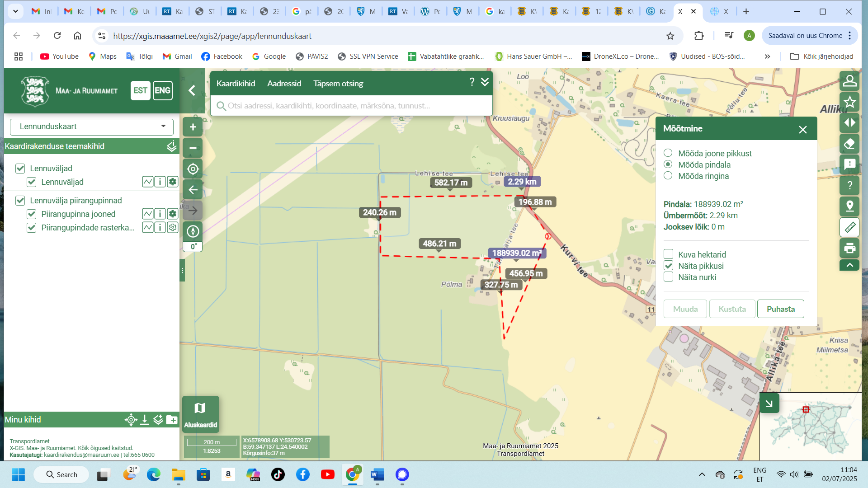The width and height of the screenshot is (868, 488).
Task: Open favorites with the star icon
Action: click(849, 102)
